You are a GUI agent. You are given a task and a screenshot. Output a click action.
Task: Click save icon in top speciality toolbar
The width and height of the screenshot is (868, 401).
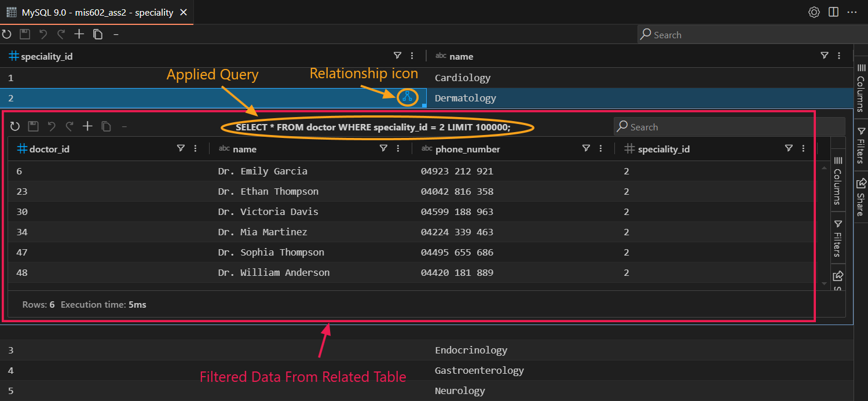click(25, 34)
